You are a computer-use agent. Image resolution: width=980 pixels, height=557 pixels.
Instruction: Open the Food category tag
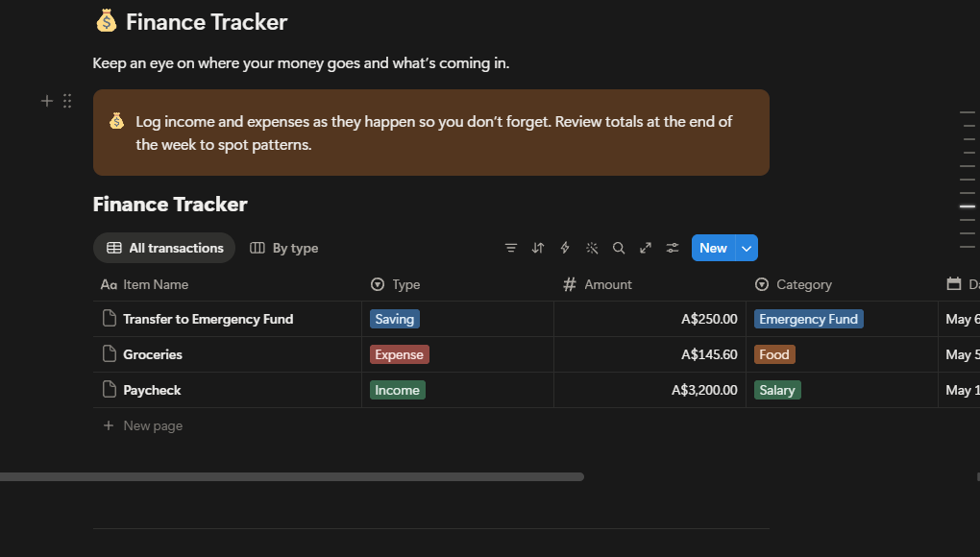774,354
